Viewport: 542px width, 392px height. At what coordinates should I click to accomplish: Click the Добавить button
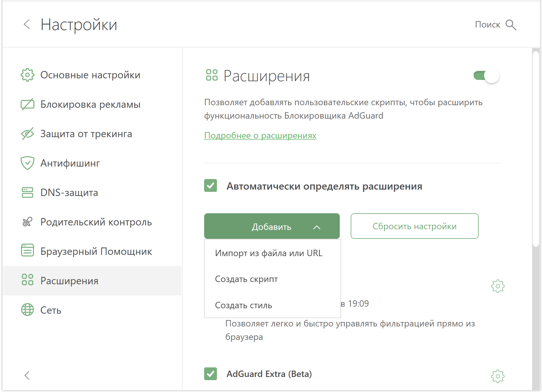point(272,226)
